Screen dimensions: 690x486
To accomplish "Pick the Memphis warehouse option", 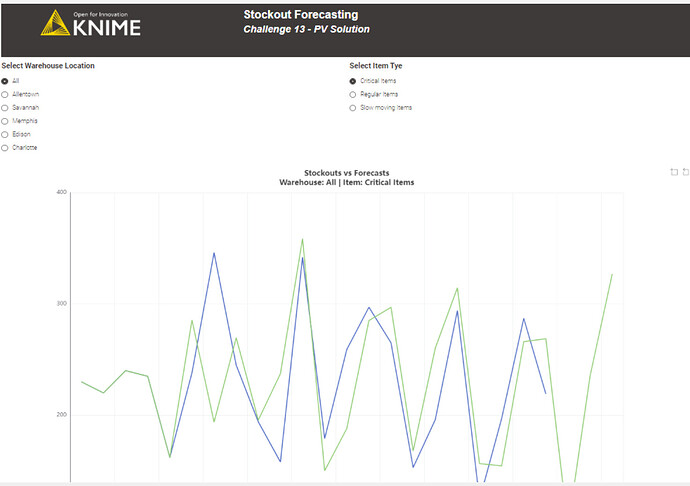I will (5, 121).
